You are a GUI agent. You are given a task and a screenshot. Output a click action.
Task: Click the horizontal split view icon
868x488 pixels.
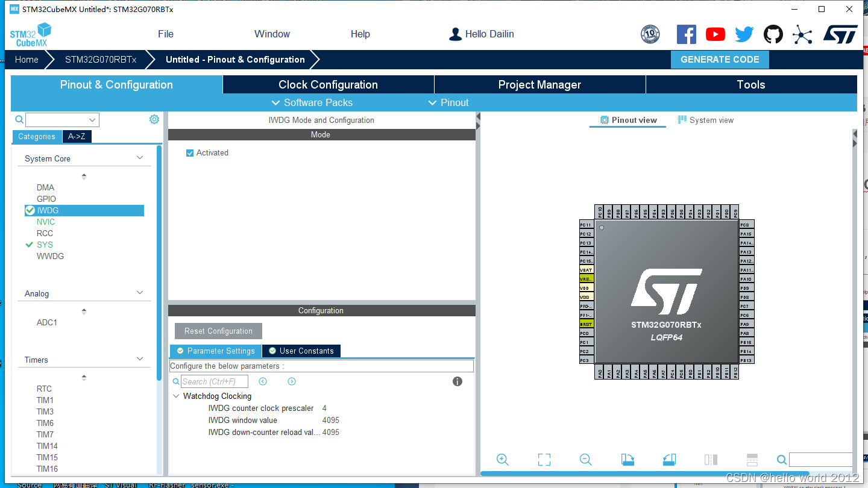click(x=752, y=460)
